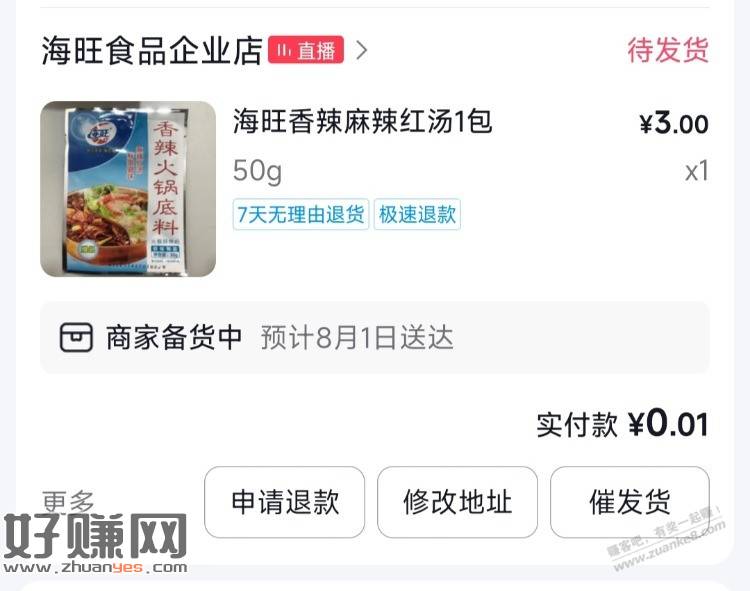Image resolution: width=750 pixels, height=591 pixels.
Task: Open hotpot seasoning product thumbnail
Action: [128, 189]
